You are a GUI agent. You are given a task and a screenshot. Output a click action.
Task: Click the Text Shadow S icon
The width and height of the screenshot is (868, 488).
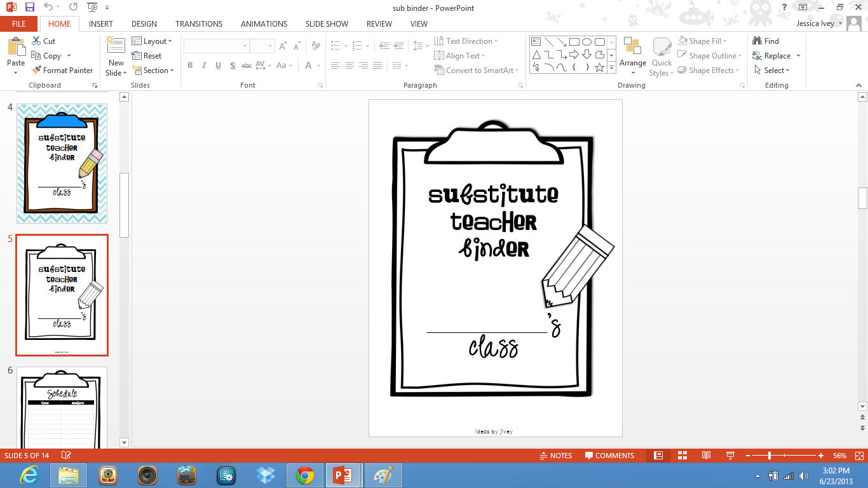[x=233, y=65]
